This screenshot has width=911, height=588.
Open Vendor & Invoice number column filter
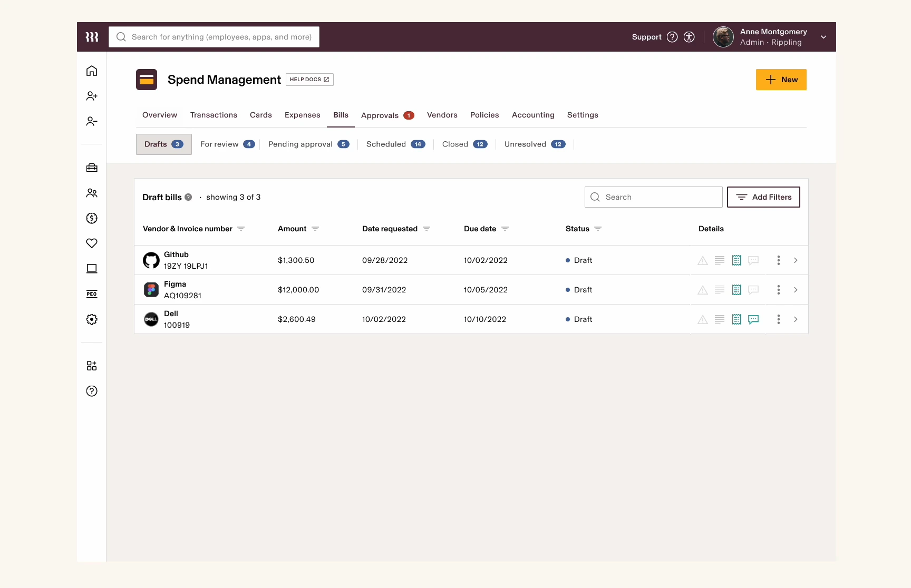[x=241, y=229]
